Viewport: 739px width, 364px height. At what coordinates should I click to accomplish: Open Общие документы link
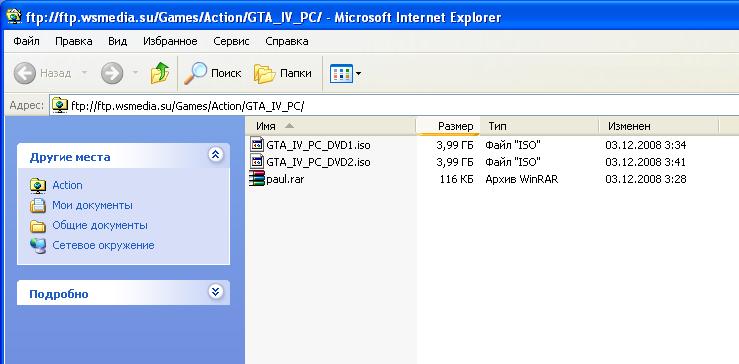pos(100,225)
